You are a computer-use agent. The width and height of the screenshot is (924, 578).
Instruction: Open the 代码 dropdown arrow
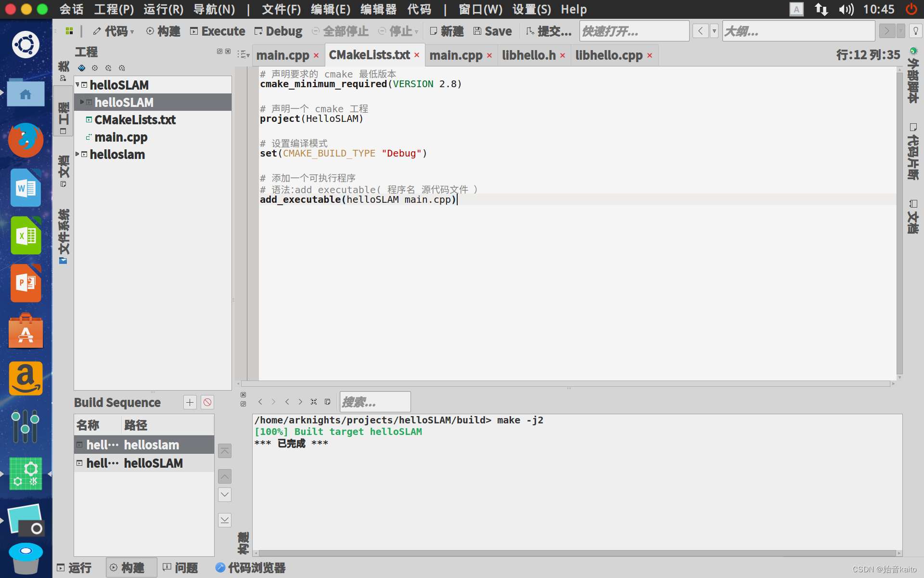pos(131,32)
